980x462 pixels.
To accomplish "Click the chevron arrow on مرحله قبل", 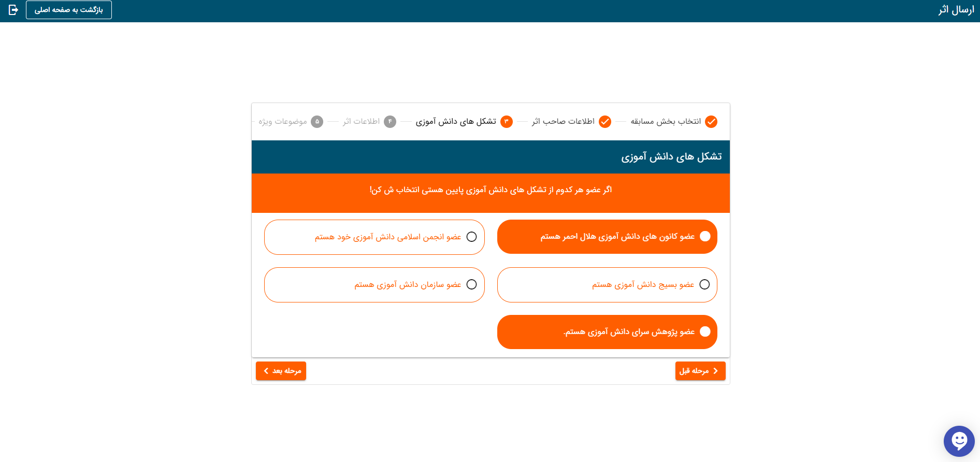I will [715, 371].
